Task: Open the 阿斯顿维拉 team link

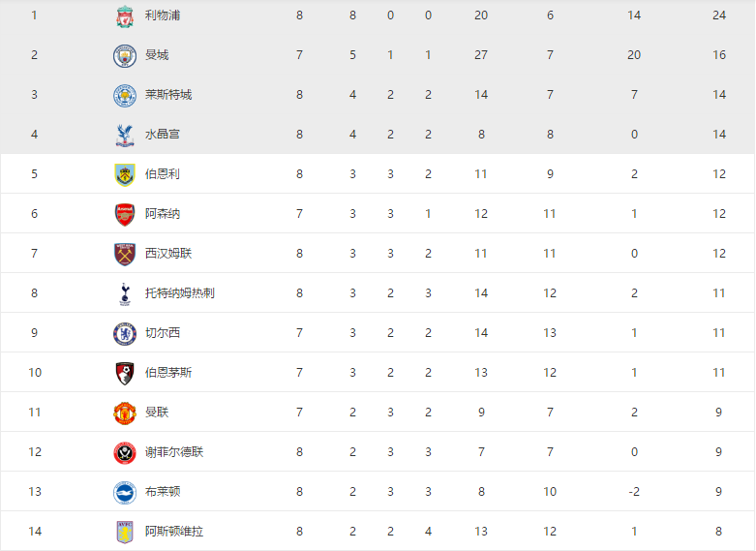Action: point(174,532)
